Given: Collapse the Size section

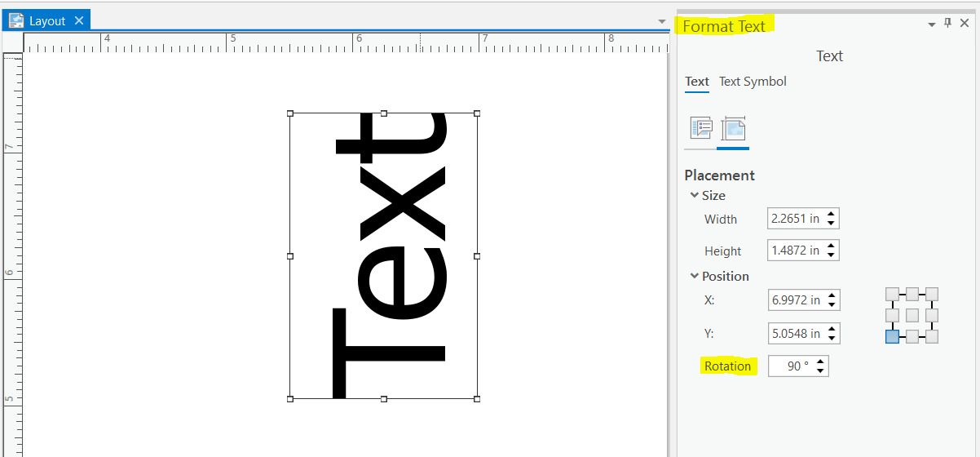Looking at the screenshot, I should (x=695, y=195).
